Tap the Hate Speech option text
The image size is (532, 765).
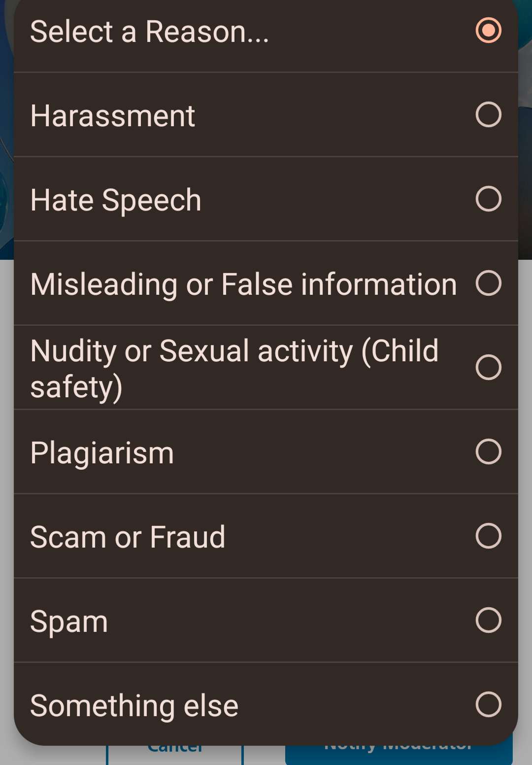116,201
